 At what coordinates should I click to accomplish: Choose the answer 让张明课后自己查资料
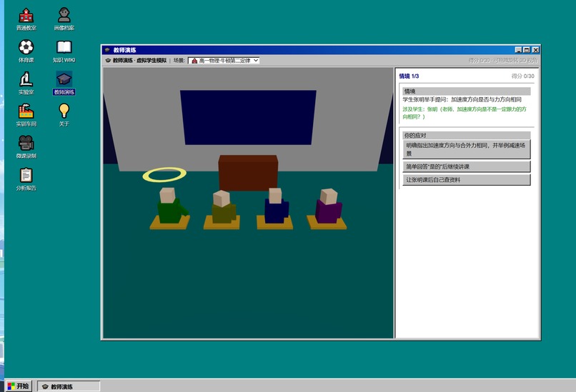(466, 180)
